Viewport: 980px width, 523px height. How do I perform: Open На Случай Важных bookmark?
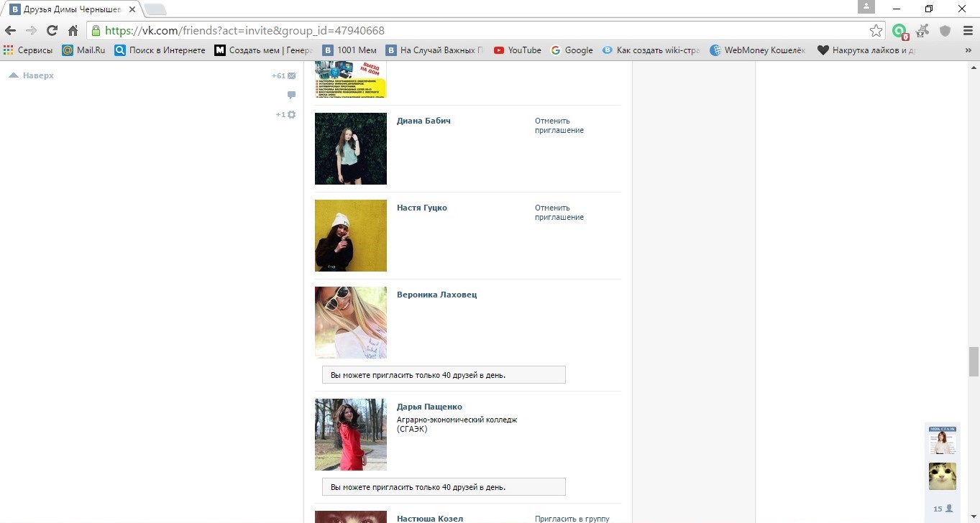(x=435, y=50)
